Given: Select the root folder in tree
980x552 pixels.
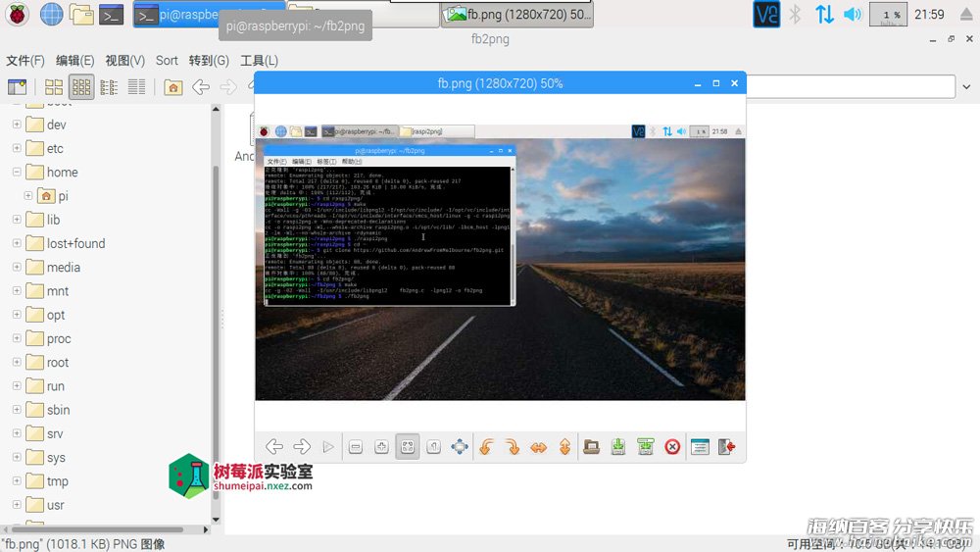Looking at the screenshot, I should (58, 363).
